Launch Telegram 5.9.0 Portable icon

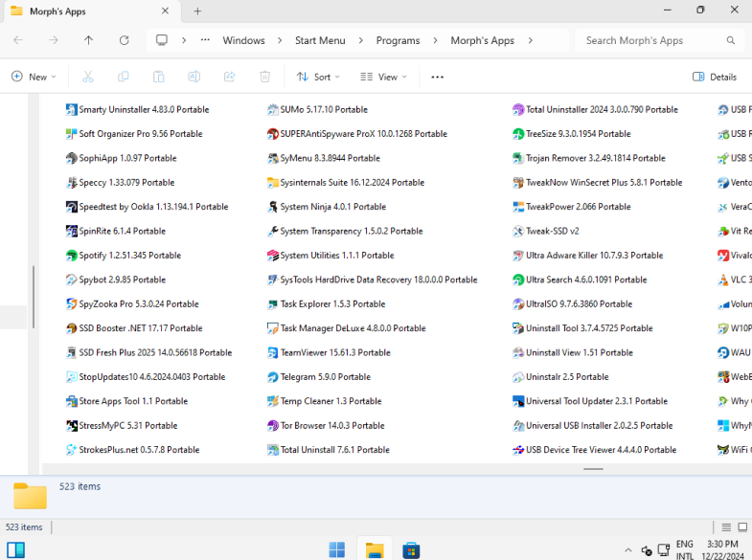coord(273,377)
